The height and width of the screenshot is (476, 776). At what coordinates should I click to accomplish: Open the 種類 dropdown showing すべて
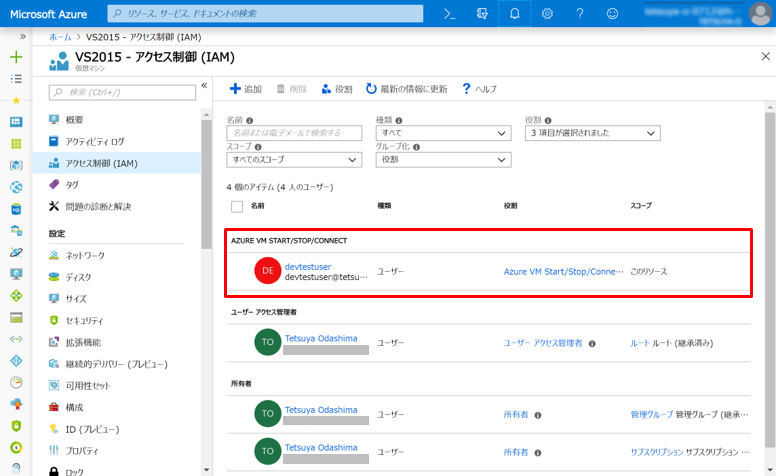click(x=443, y=133)
